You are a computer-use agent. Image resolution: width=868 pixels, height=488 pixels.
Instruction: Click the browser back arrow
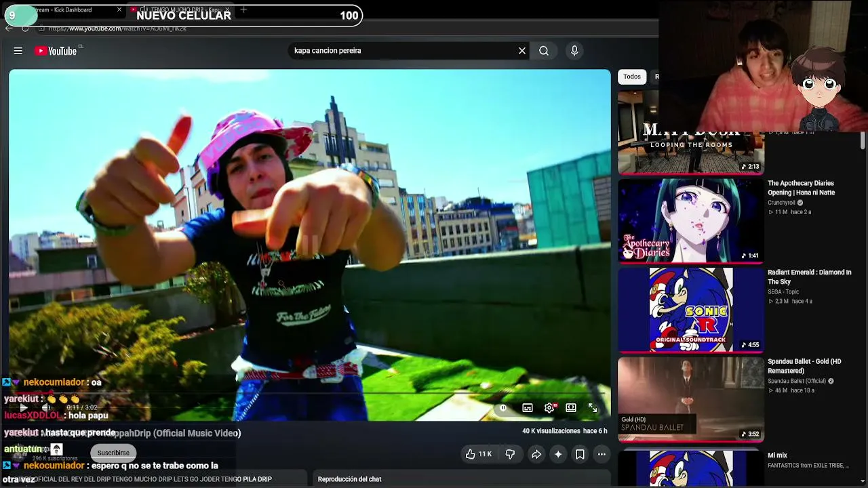pyautogui.click(x=9, y=28)
